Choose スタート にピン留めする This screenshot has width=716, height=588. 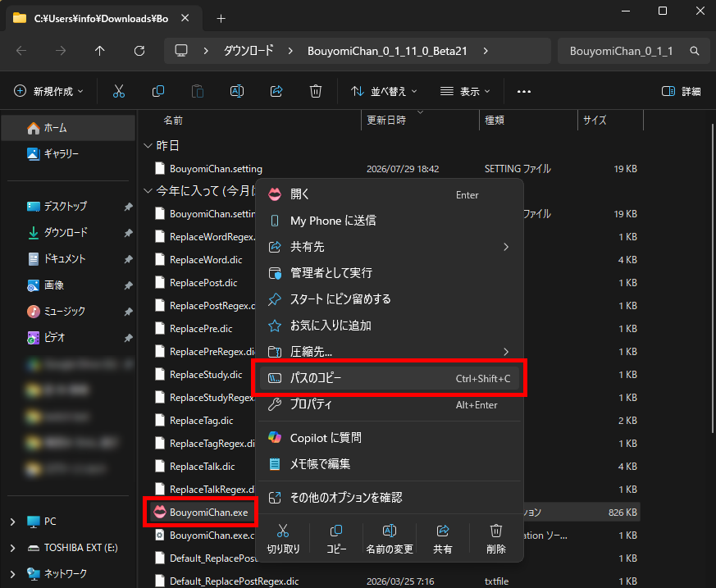(x=389, y=299)
